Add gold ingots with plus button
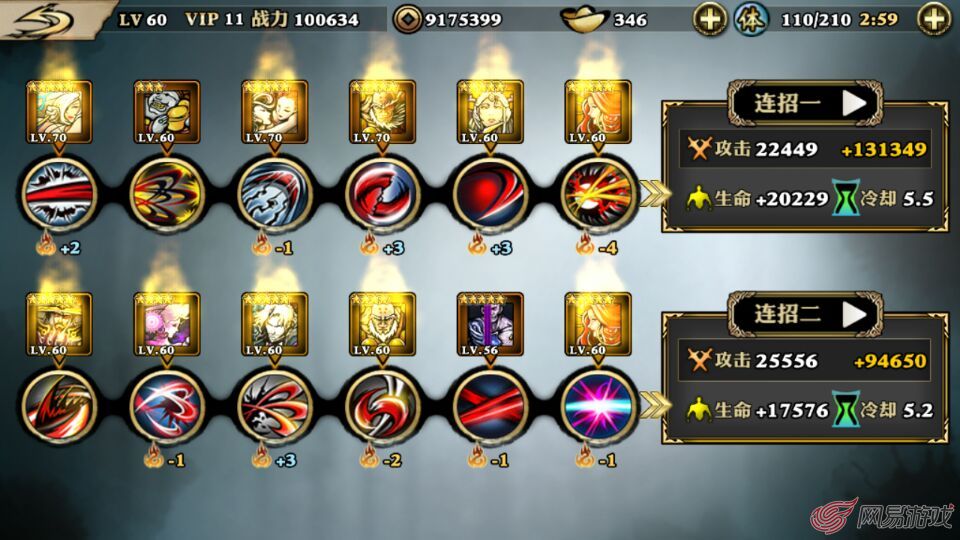 pos(710,19)
